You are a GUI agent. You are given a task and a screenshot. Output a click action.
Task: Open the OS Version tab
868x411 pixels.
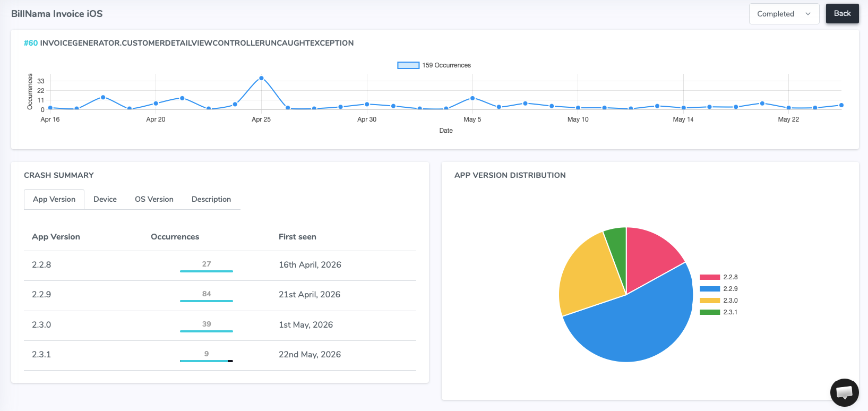[x=154, y=199]
